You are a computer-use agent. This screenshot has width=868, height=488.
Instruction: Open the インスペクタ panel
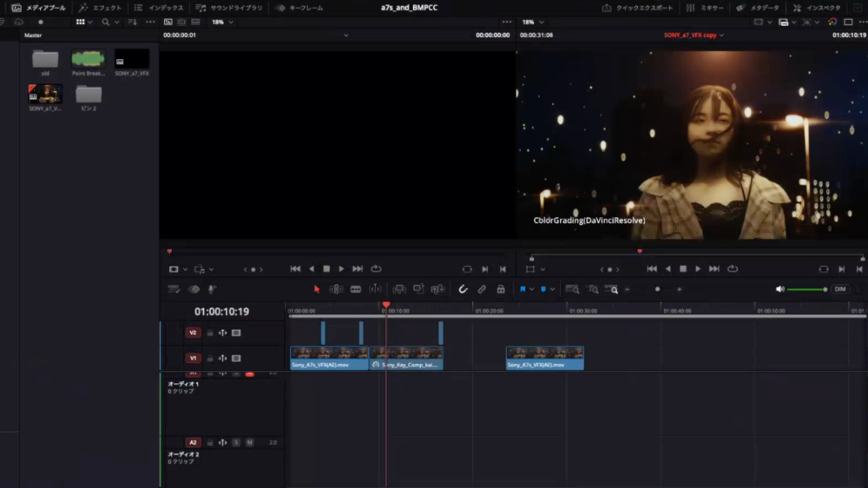817,8
